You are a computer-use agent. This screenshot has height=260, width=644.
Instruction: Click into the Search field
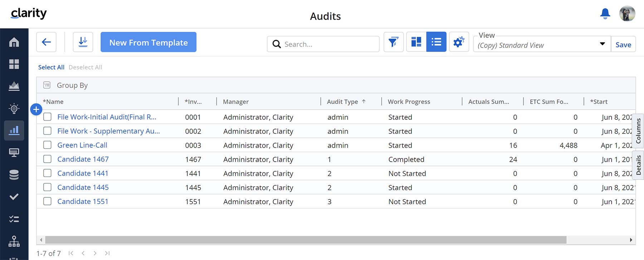323,44
